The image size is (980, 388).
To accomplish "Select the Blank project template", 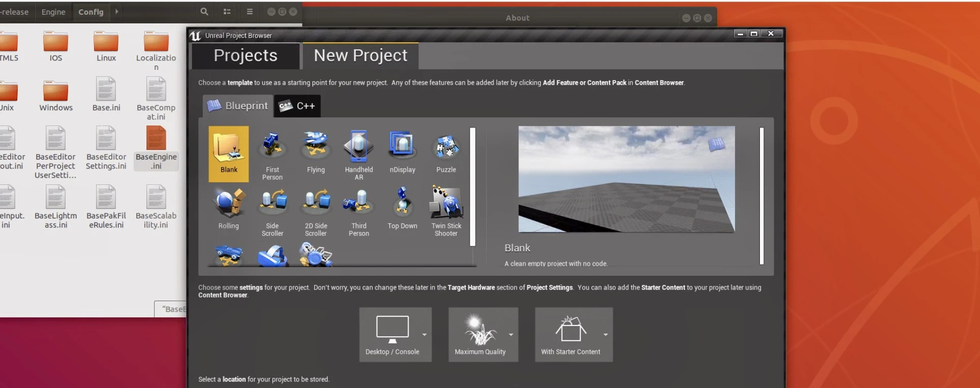I will click(x=229, y=154).
